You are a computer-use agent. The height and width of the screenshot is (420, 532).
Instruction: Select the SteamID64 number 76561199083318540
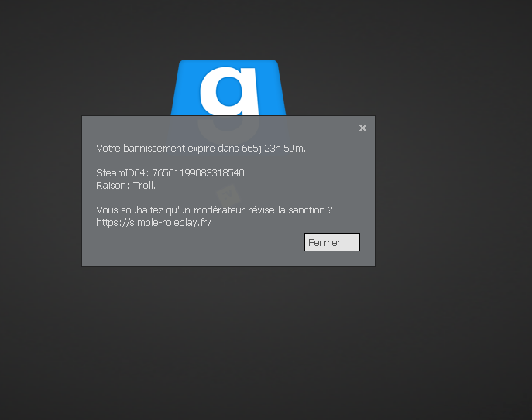pos(198,173)
